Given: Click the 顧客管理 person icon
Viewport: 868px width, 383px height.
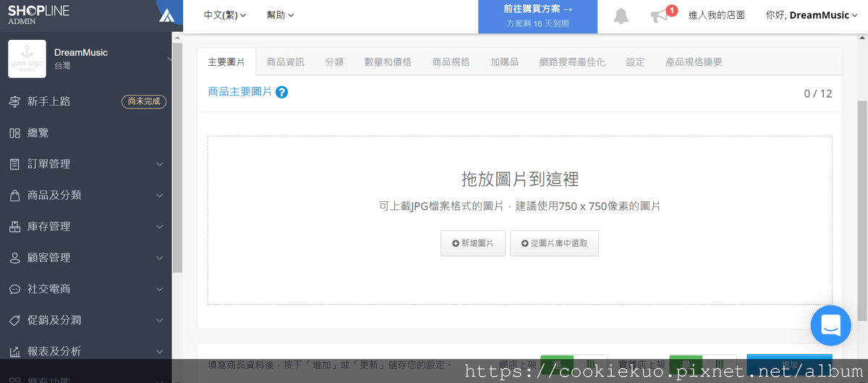Looking at the screenshot, I should click(15, 258).
